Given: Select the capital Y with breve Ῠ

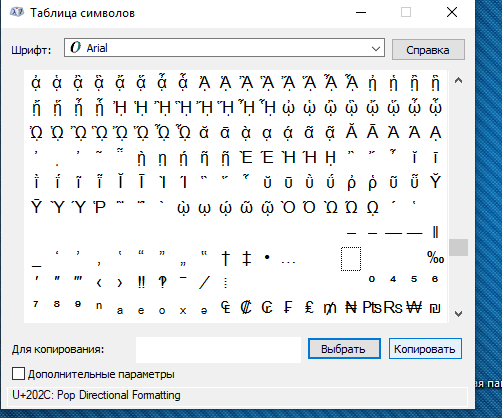Looking at the screenshot, I should [x=435, y=181].
